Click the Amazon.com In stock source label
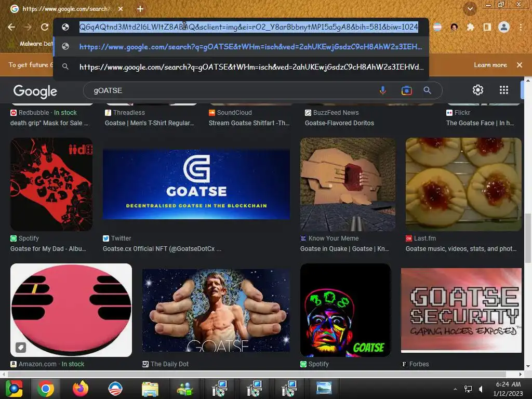The height and width of the screenshot is (399, 532). click(x=51, y=364)
